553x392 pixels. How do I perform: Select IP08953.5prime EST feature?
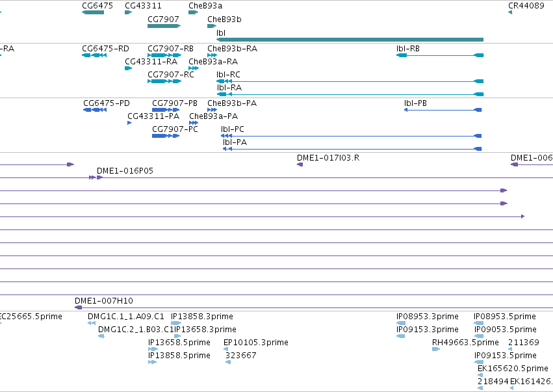(x=478, y=323)
